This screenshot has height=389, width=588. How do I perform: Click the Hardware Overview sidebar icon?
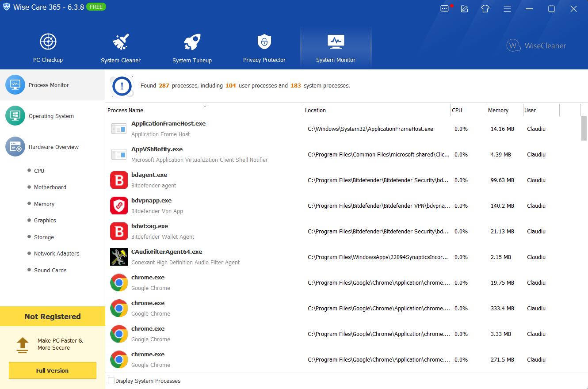(15, 146)
